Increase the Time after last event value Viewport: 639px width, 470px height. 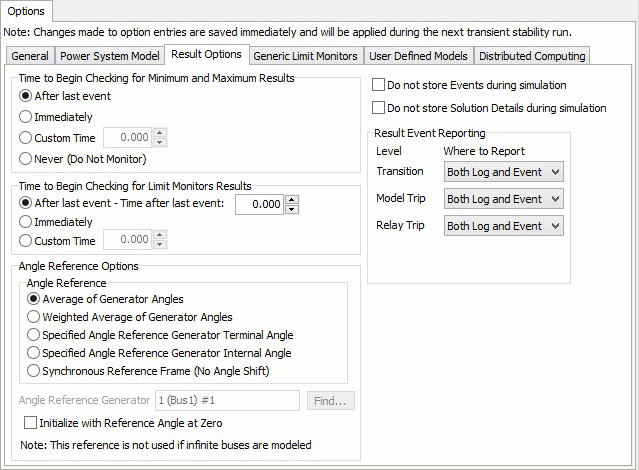click(x=292, y=198)
